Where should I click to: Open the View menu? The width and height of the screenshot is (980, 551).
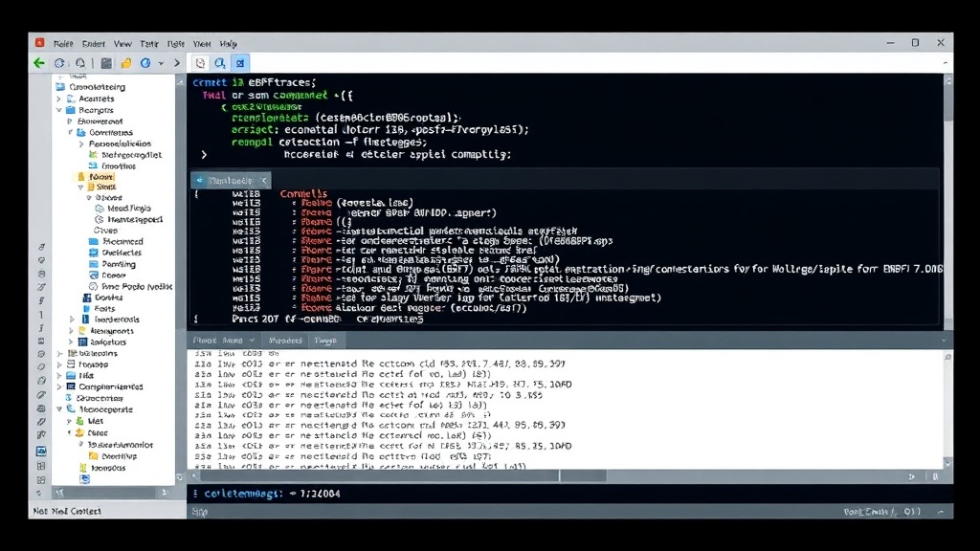[x=122, y=44]
